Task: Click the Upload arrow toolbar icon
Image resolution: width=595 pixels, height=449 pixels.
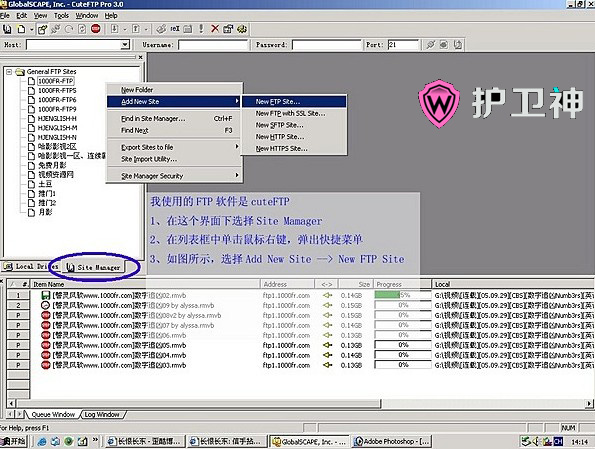Action: 135,29
